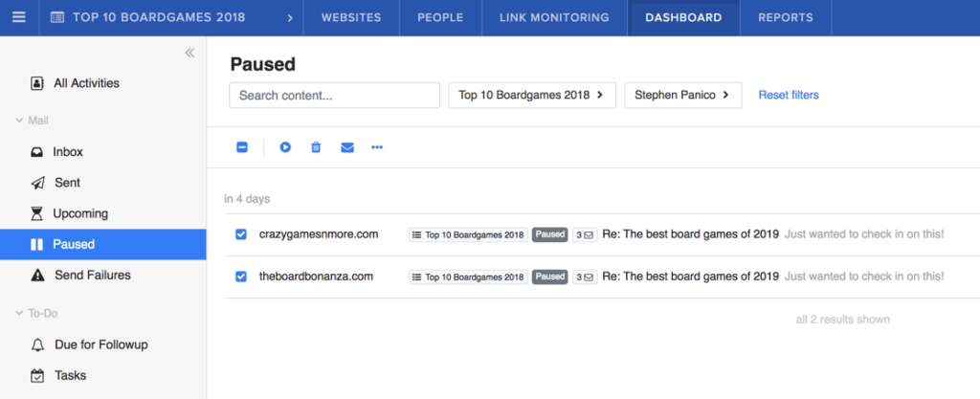Open the Top 10 Boardgames 2018 filter dropdown
Image resolution: width=980 pixels, height=399 pixels.
[x=531, y=95]
